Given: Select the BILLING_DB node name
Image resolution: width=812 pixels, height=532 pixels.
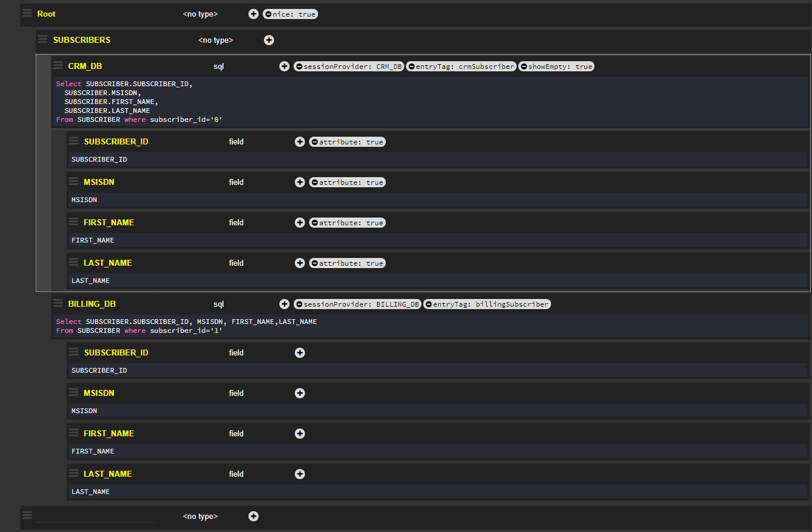Looking at the screenshot, I should [x=92, y=304].
